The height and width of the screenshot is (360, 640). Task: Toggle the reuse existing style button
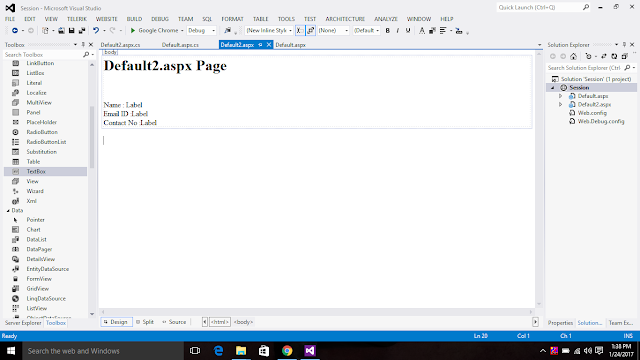pos(311,31)
